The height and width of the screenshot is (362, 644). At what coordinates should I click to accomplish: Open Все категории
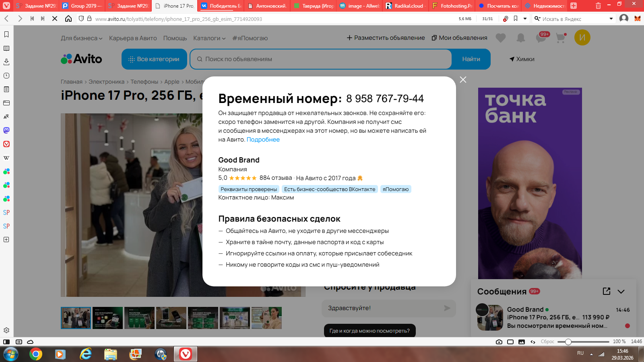[x=154, y=59]
